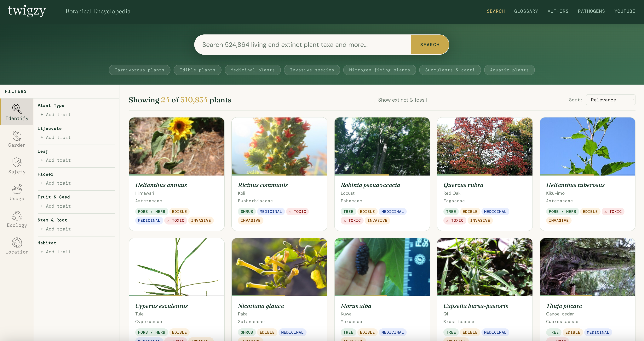The image size is (644, 341).
Task: Open the Identify filter category icon
Action: (17, 109)
